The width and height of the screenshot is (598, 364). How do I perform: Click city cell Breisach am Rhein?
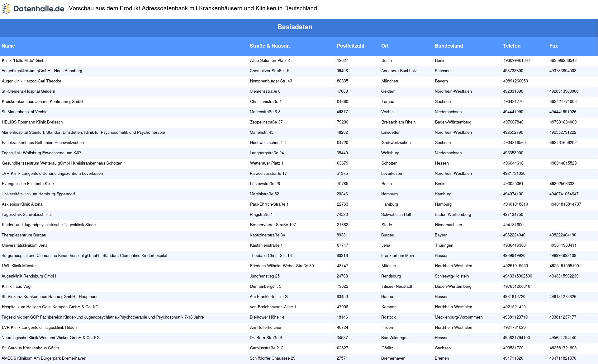[x=399, y=122]
